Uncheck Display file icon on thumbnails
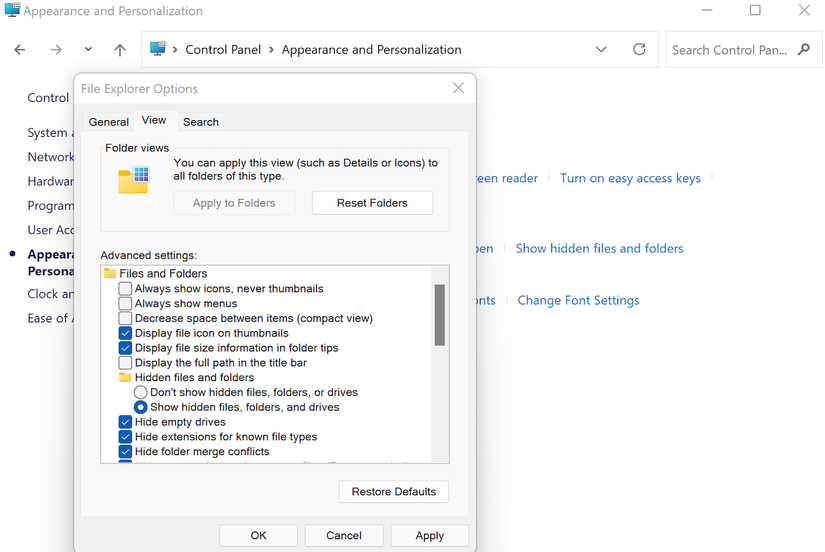The width and height of the screenshot is (825, 552). (x=125, y=333)
